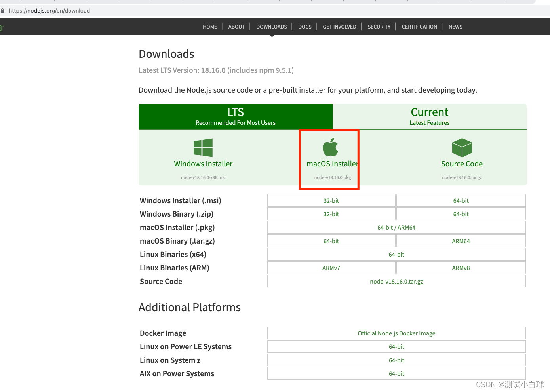Open the CERTIFICATION menu item
This screenshot has width=550, height=392.
coord(419,27)
